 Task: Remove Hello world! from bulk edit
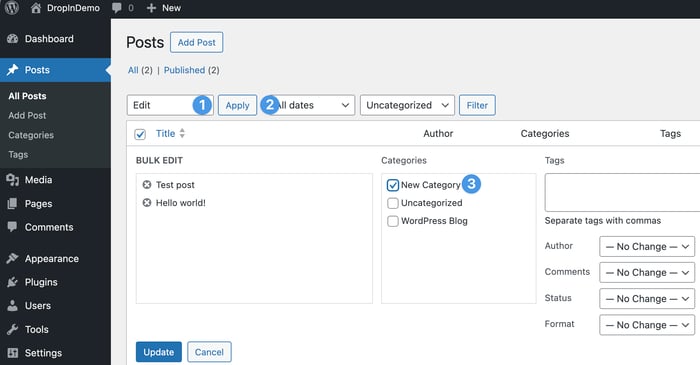(x=146, y=203)
